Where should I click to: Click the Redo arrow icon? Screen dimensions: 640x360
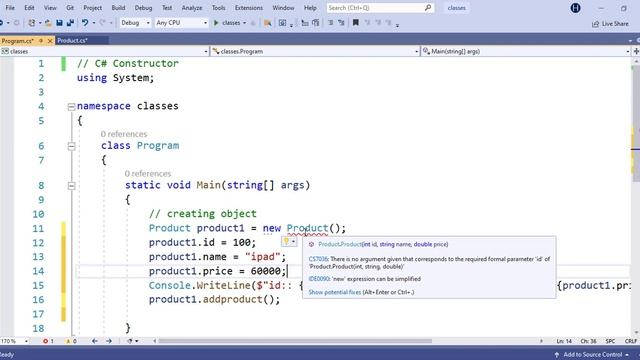(102, 23)
